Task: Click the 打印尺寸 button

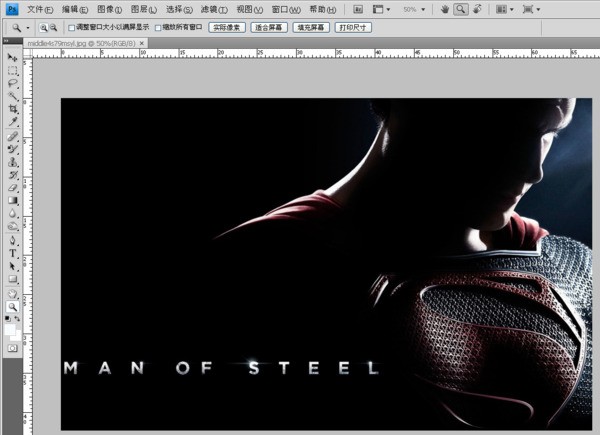Action: coord(354,28)
